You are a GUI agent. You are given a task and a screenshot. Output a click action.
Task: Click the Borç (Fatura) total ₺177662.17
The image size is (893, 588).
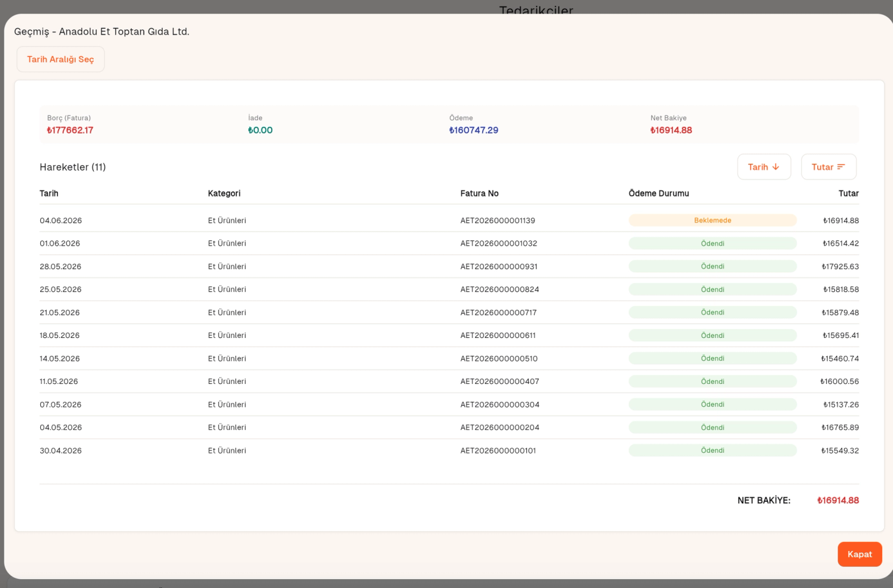click(70, 130)
